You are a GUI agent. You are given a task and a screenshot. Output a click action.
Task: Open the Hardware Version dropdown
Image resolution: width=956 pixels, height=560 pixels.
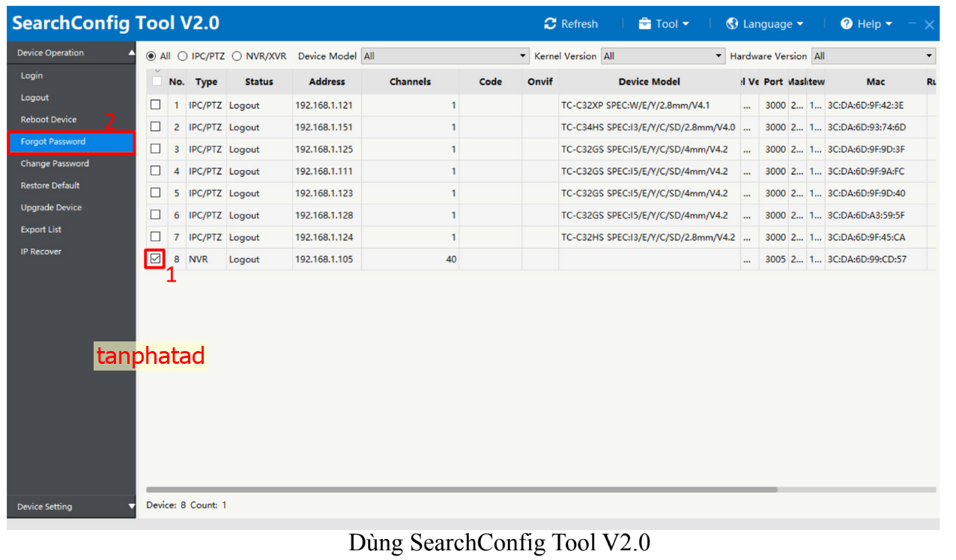tap(874, 56)
